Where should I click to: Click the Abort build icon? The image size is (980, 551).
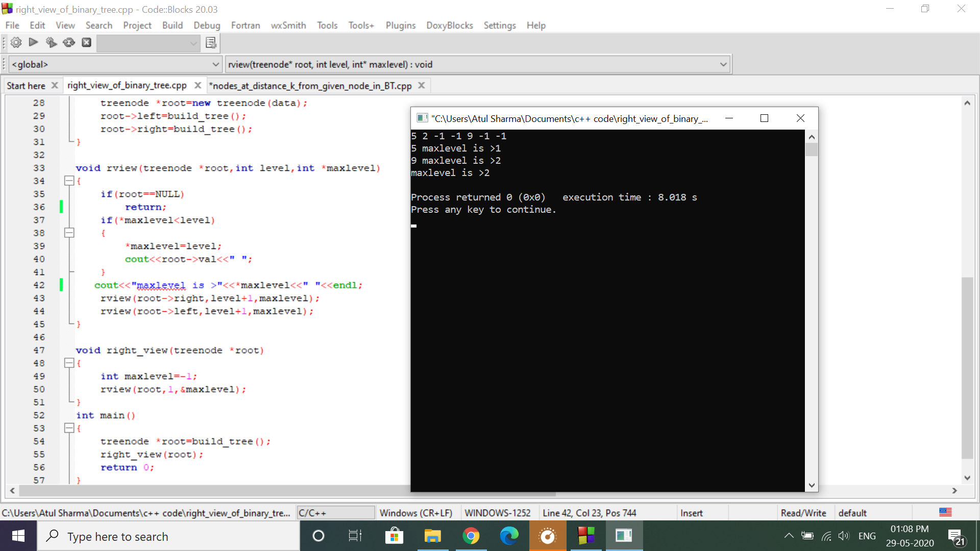(87, 42)
